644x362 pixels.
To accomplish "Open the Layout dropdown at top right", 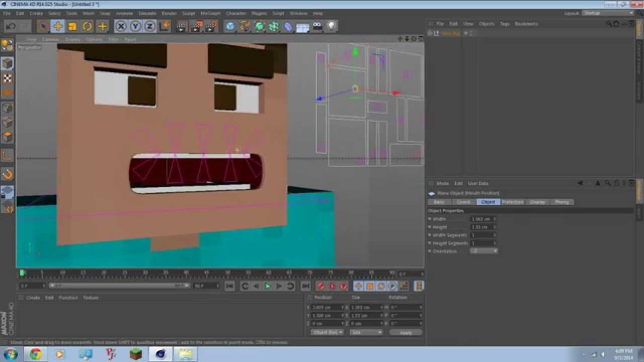I will point(608,14).
